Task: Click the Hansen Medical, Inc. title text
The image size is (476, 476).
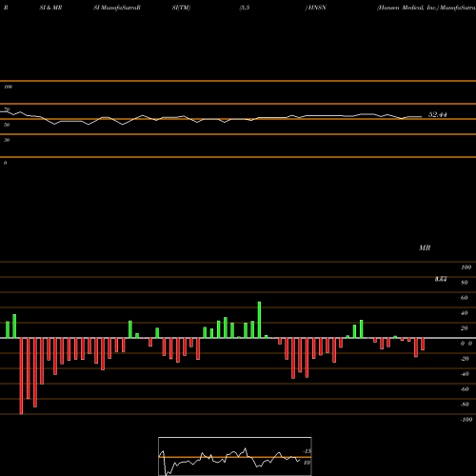Action: [x=407, y=8]
